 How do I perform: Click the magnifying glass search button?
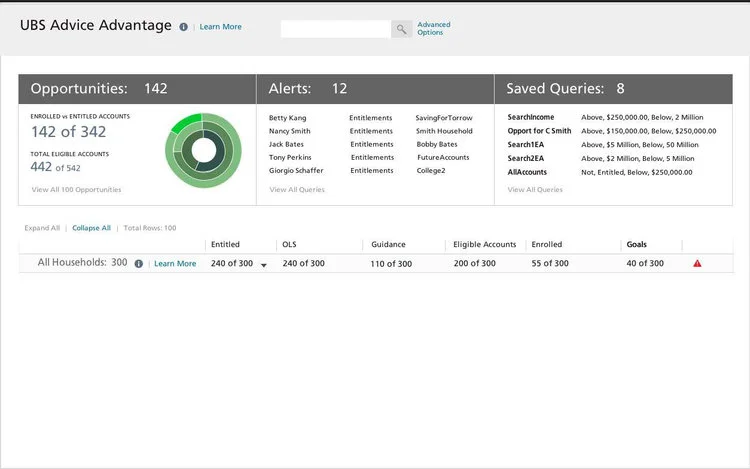(x=401, y=29)
